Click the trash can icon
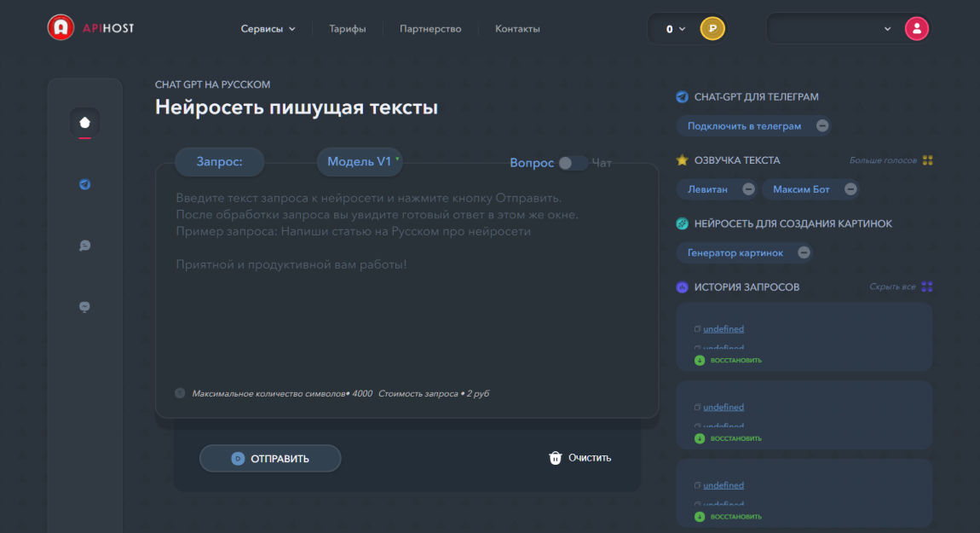 [555, 458]
